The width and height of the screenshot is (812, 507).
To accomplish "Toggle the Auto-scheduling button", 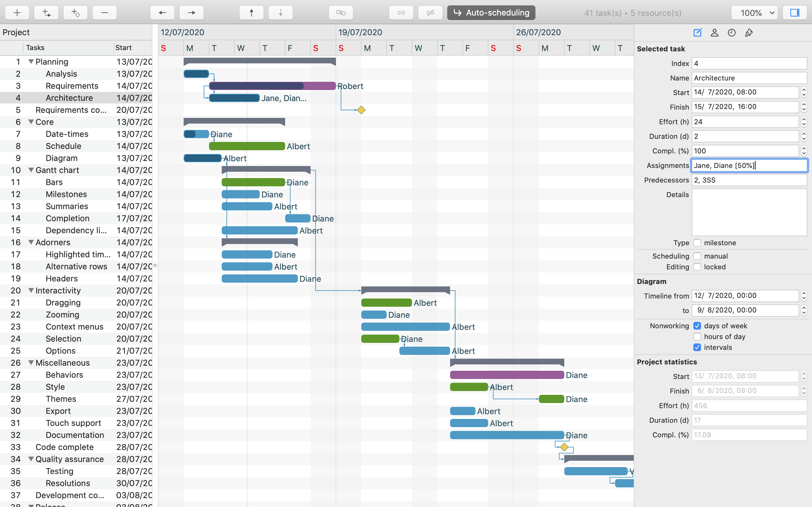I will click(491, 13).
